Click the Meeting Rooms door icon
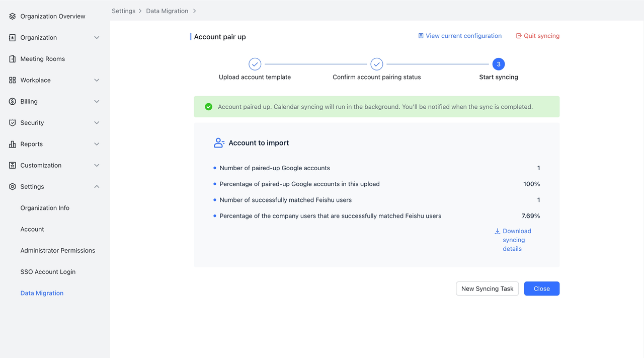This screenshot has width=644, height=358. tap(13, 59)
